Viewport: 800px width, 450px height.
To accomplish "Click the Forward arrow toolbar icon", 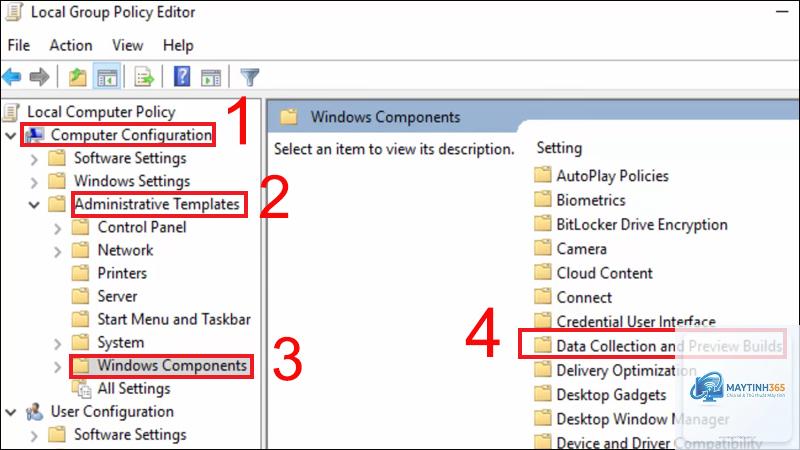I will pyautogui.click(x=39, y=77).
